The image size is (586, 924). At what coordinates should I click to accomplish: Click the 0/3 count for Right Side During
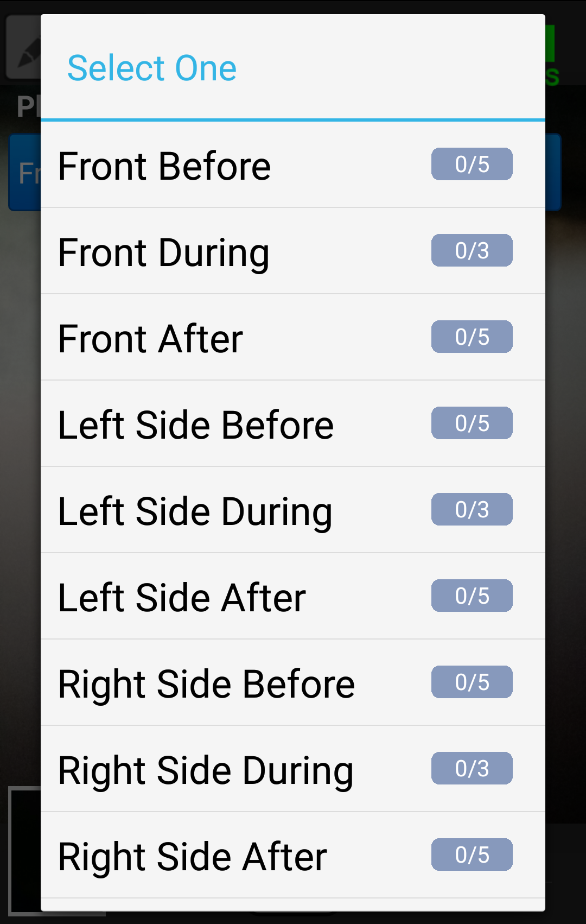tap(472, 768)
